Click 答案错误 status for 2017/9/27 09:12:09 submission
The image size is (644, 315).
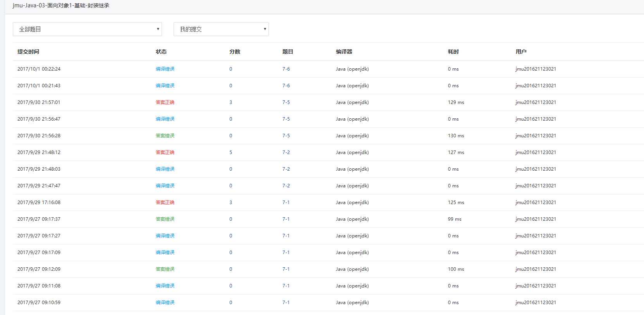[x=165, y=269]
